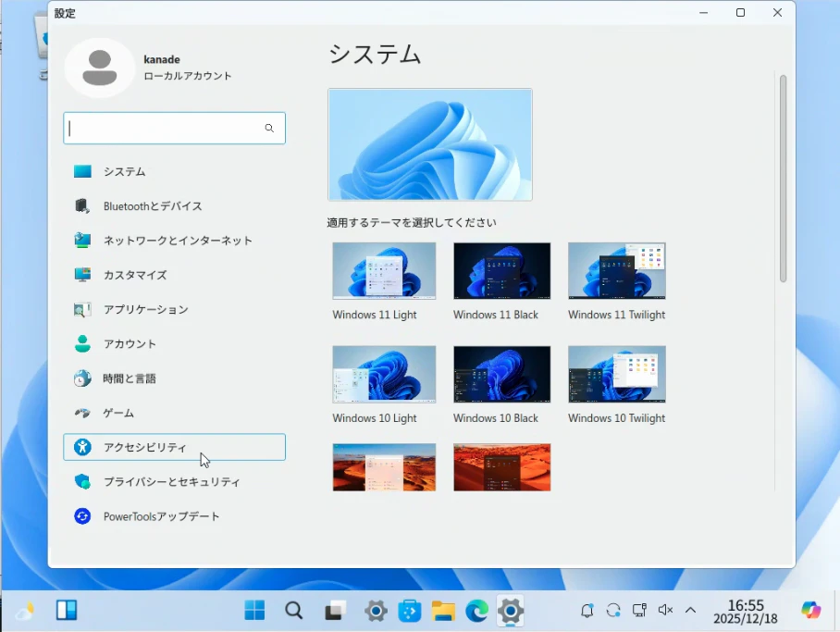This screenshot has height=632, width=840.
Task: Click the weather icon at taskbar left edge
Action: tap(25, 611)
